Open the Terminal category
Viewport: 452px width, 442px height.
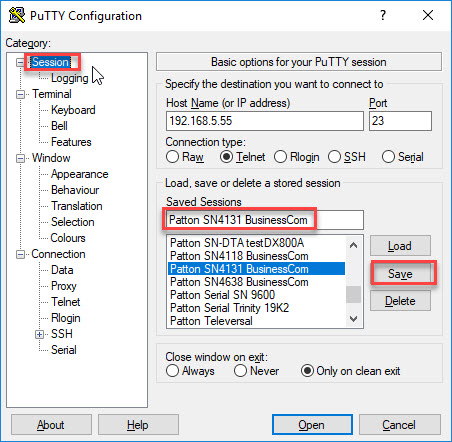click(x=52, y=94)
